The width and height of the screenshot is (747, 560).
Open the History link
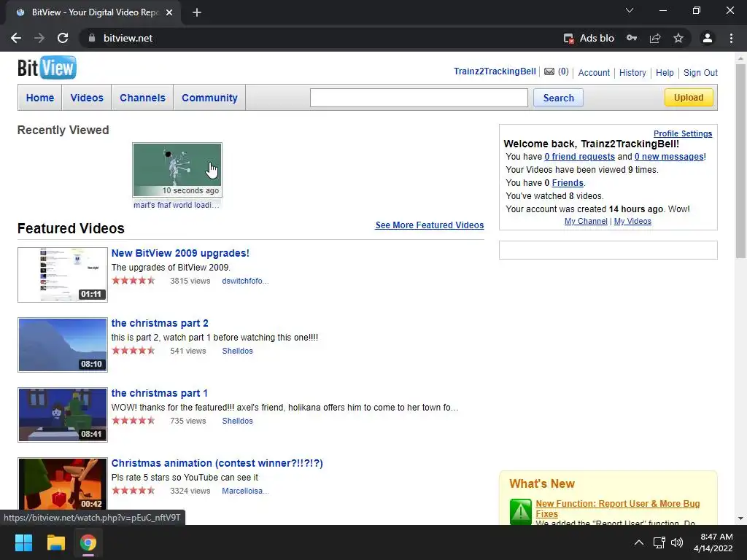[632, 72]
